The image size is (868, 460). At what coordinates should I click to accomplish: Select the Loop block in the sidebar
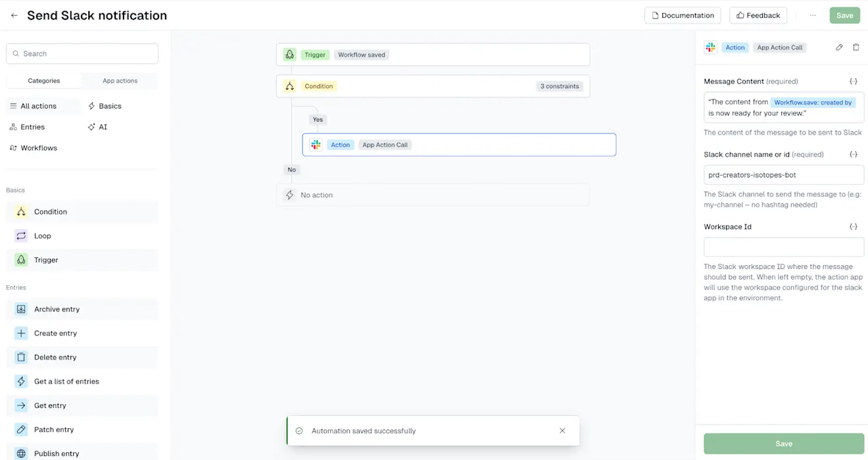[x=42, y=235]
